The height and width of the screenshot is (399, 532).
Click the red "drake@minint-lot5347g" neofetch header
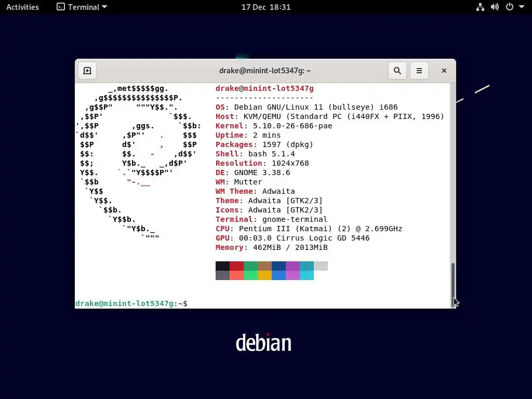pyautogui.click(x=264, y=88)
